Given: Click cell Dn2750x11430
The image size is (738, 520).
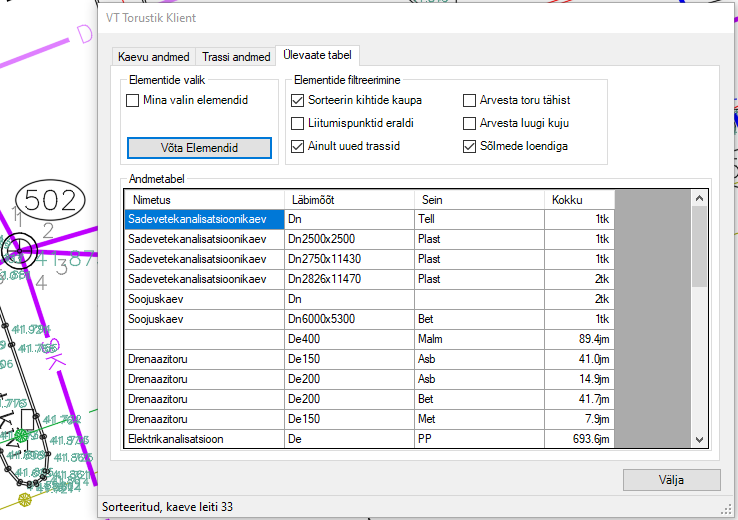Looking at the screenshot, I should click(349, 259).
